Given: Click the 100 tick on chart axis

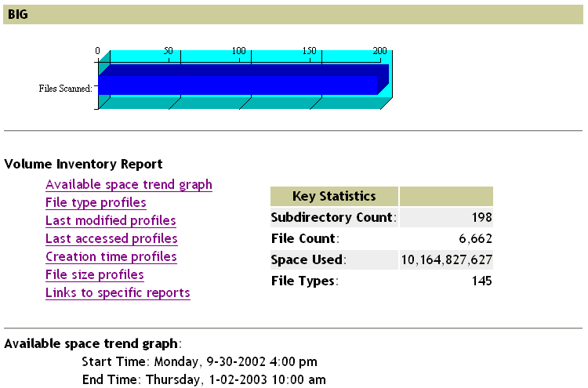Looking at the screenshot, I should pos(238,51).
